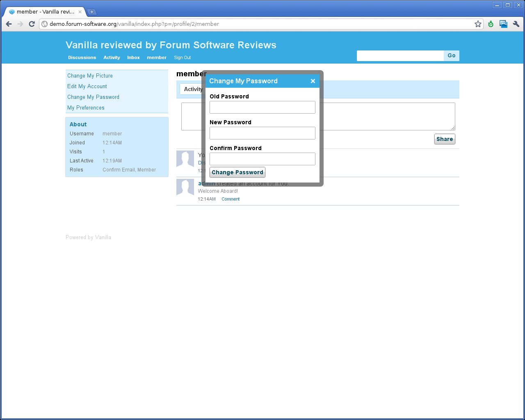Image resolution: width=525 pixels, height=420 pixels.
Task: Close the Change My Password dialog
Action: [x=313, y=81]
